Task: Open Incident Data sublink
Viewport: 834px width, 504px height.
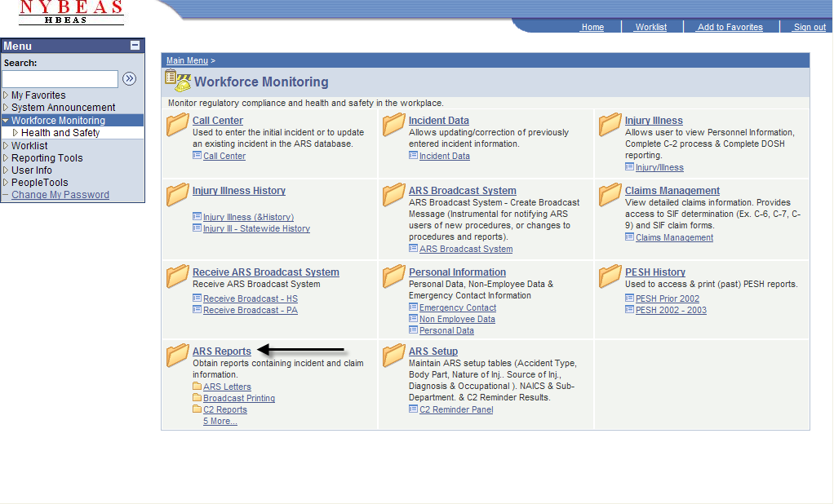Action: (445, 156)
